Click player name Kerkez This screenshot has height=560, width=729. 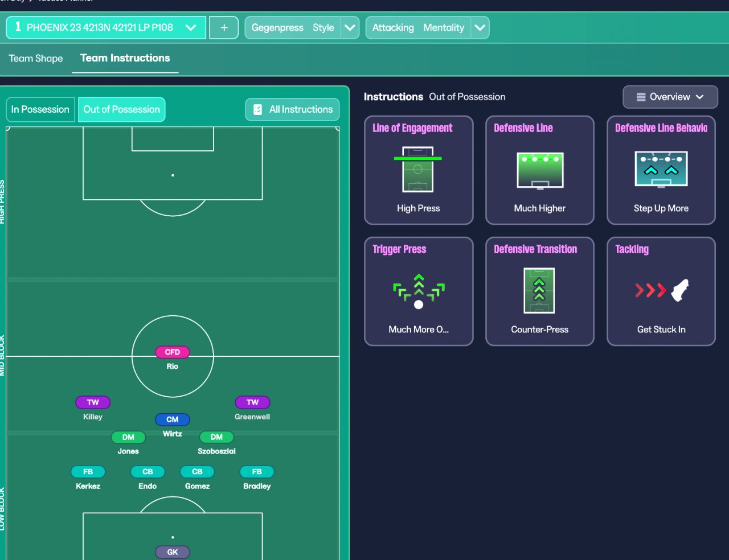[88, 486]
